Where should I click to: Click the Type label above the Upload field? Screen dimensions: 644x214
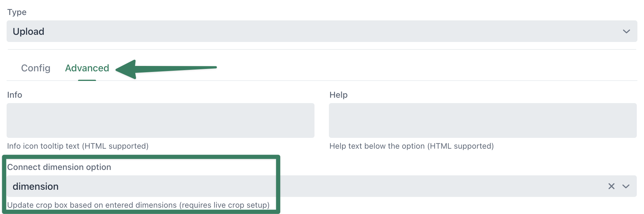(x=17, y=12)
